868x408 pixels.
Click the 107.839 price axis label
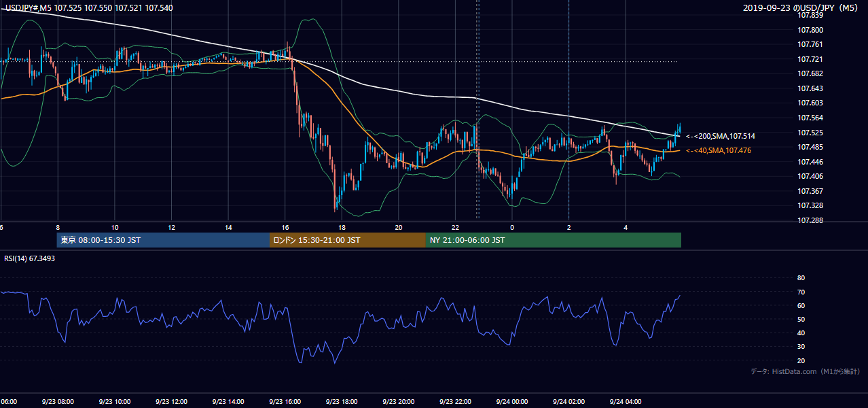(x=810, y=15)
